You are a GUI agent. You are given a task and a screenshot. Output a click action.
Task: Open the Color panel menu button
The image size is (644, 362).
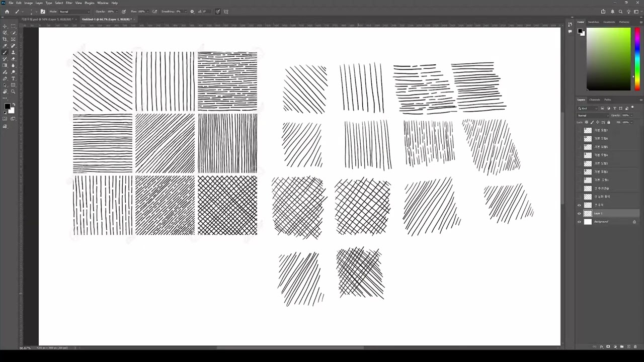[x=641, y=22]
